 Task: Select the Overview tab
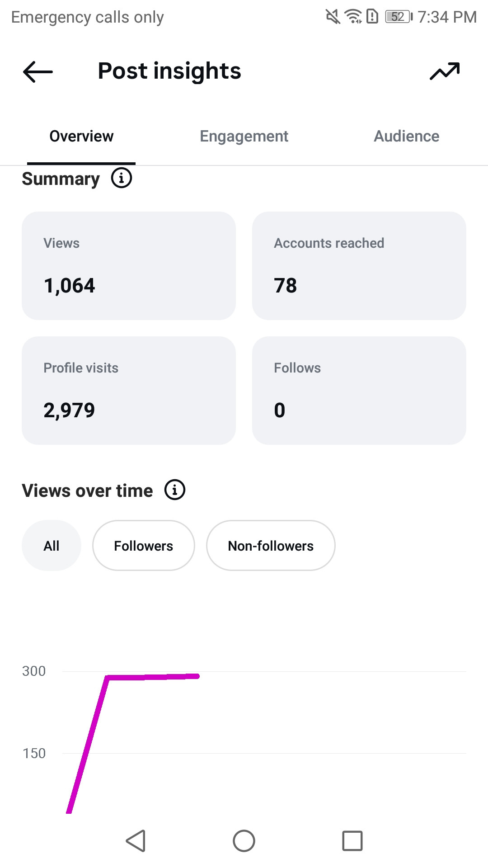[x=81, y=136]
